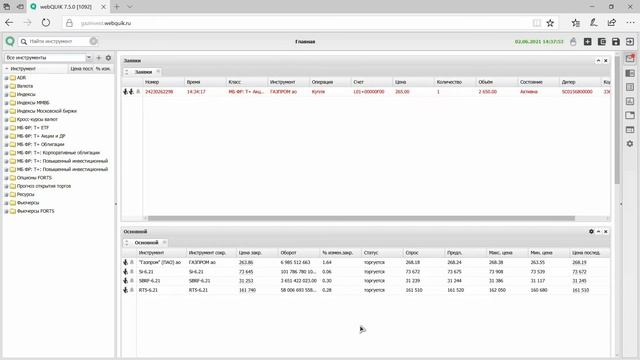Image resolution: width=640 pixels, height=360 pixels.
Task: Click the trade icon in the Si-6.21 row
Action: tap(125, 271)
